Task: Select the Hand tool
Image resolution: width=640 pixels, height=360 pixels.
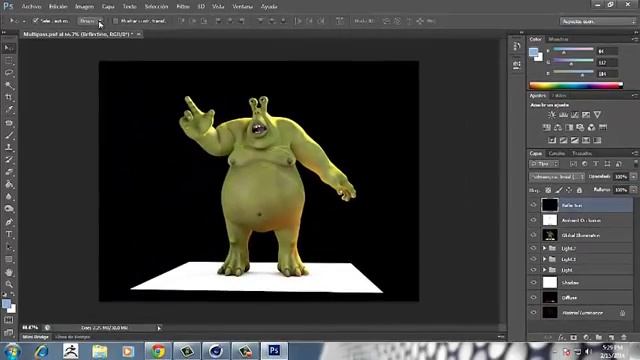Action: [9, 272]
